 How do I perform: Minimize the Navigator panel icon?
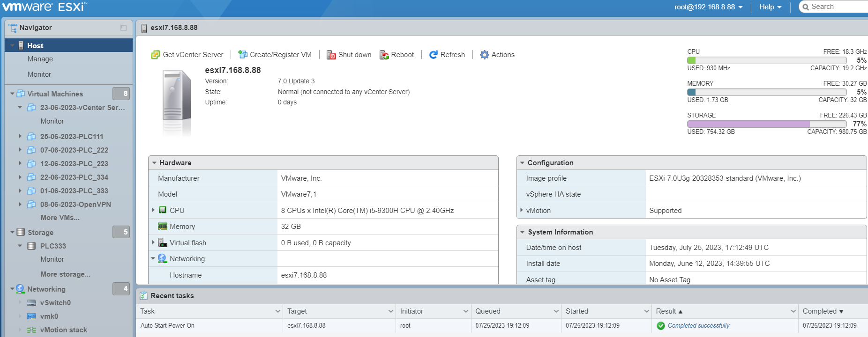click(123, 28)
